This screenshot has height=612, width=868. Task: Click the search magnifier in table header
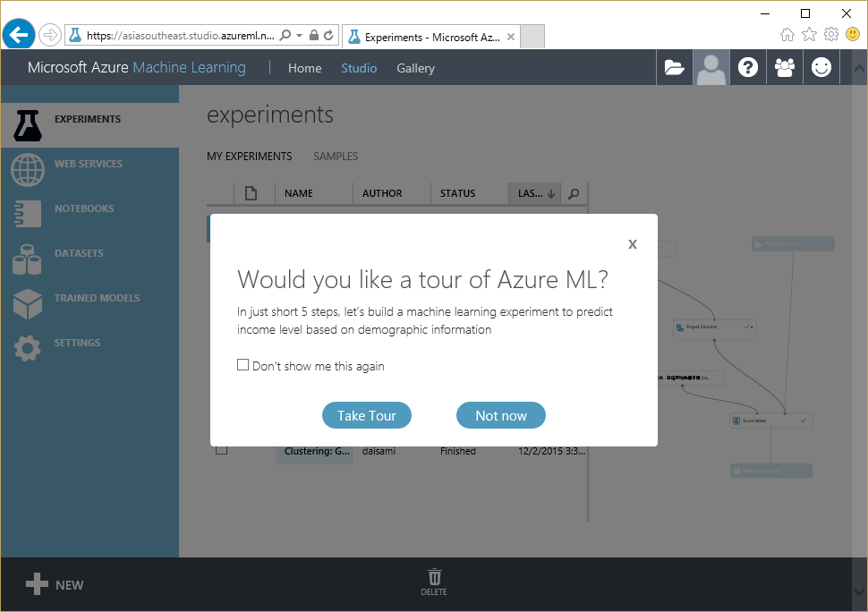pos(574,193)
